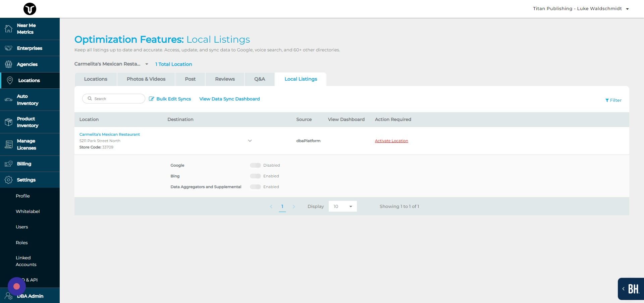
Task: Open the Profile settings submenu item
Action: (x=23, y=196)
